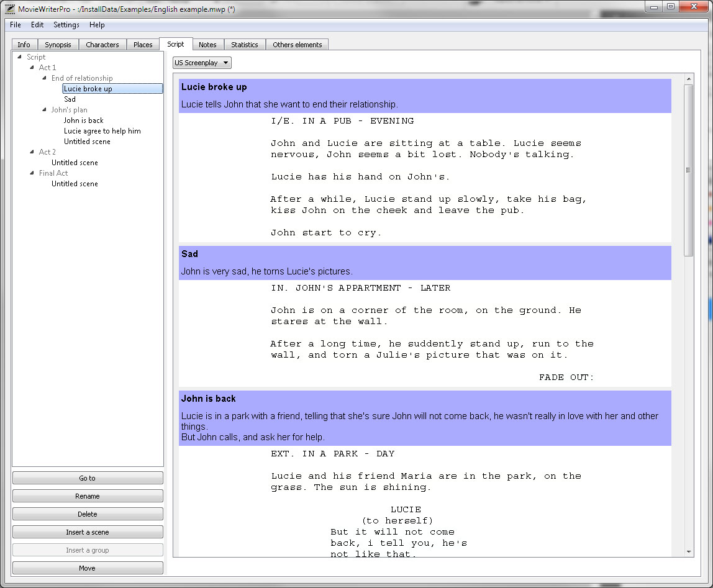Click the script vertical scrollbar thumb
The width and height of the screenshot is (713, 588).
[688, 170]
